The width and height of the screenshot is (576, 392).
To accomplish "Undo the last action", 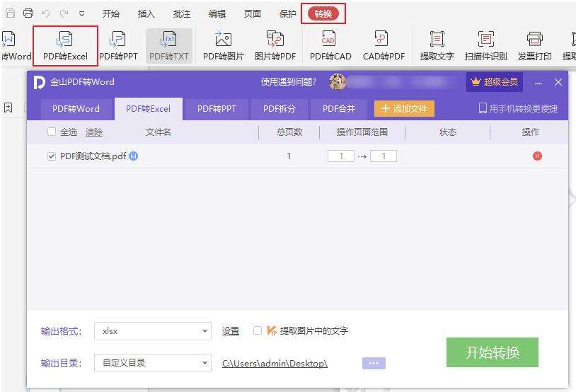I will click(x=46, y=13).
